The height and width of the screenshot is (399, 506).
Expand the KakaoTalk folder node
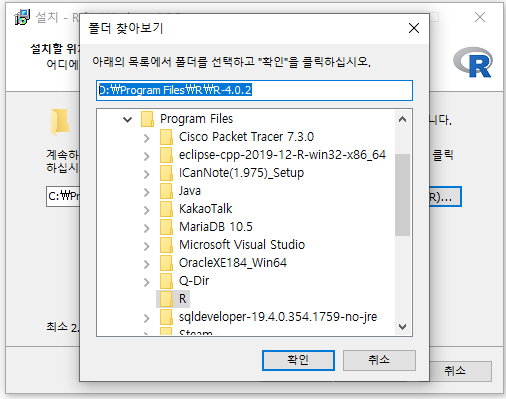(x=146, y=210)
